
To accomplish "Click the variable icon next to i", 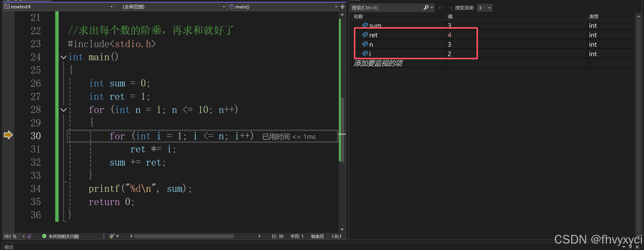I will (365, 54).
